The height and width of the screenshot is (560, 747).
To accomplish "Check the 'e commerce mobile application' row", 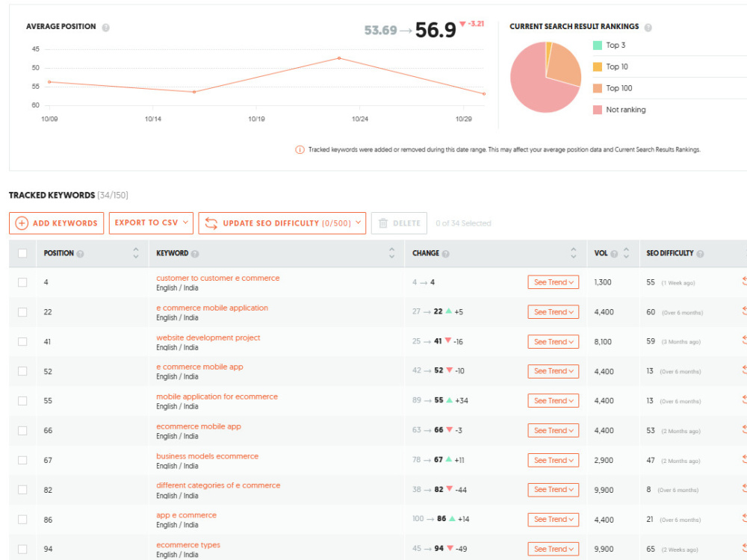I will point(22,312).
